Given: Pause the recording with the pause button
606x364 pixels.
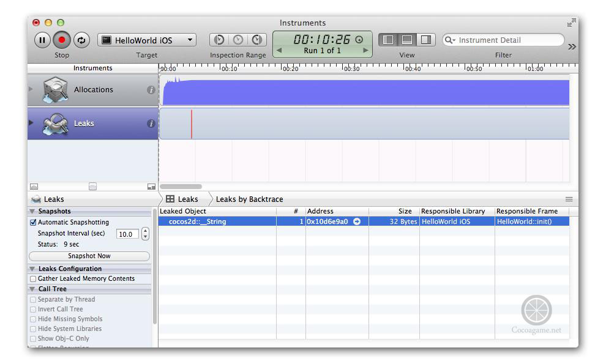Looking at the screenshot, I should (x=42, y=40).
